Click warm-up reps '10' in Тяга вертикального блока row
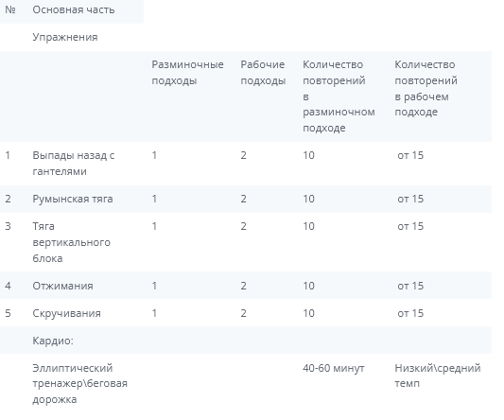504x420 pixels. pyautogui.click(x=308, y=226)
